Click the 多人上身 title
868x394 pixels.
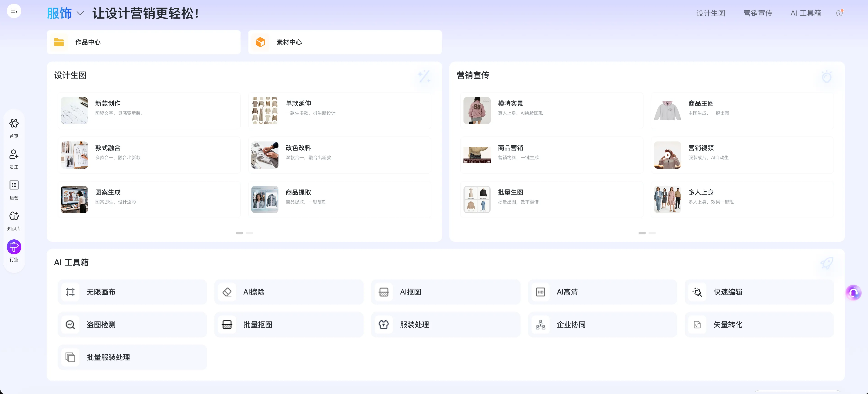[701, 192]
